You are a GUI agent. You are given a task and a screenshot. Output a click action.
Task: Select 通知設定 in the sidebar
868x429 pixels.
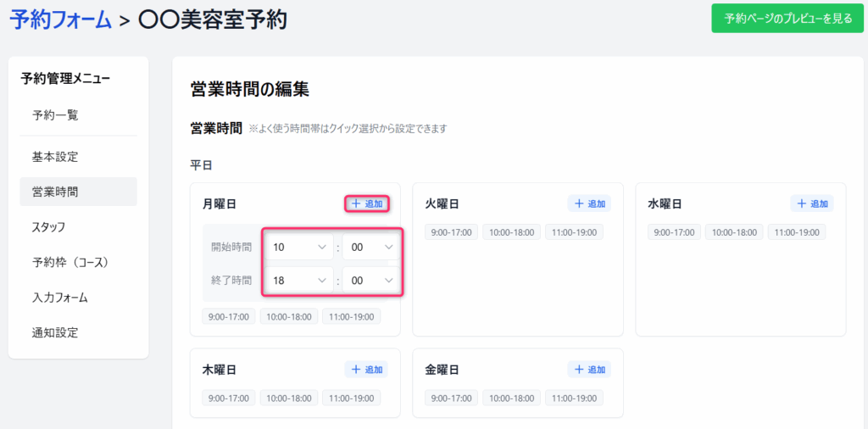point(55,332)
